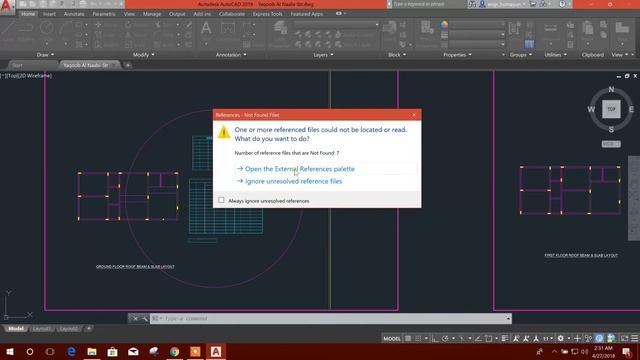640x360 pixels.
Task: Select the Text tool with large A
Action: coord(206,28)
